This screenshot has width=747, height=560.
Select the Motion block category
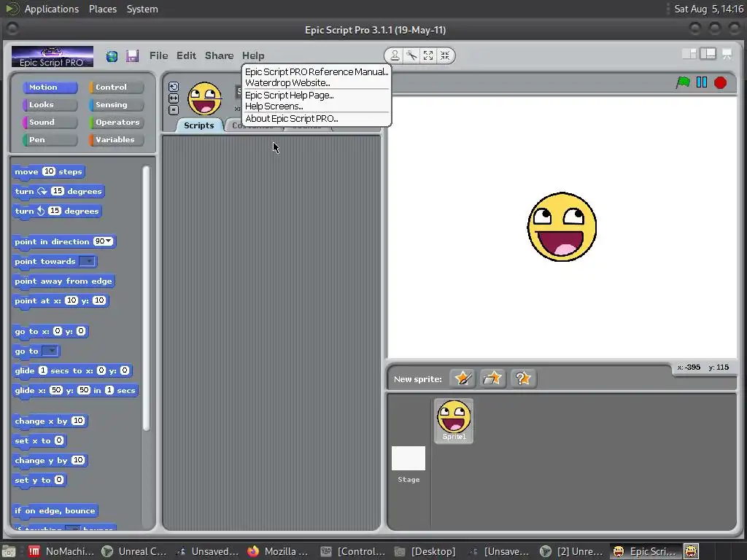50,87
